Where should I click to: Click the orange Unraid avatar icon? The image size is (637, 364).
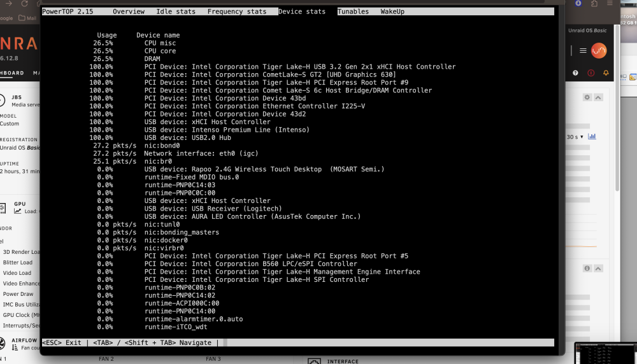pyautogui.click(x=599, y=51)
